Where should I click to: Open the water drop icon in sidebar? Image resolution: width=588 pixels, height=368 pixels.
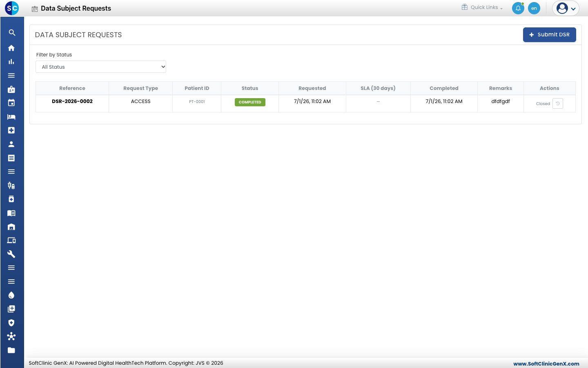[x=11, y=295]
